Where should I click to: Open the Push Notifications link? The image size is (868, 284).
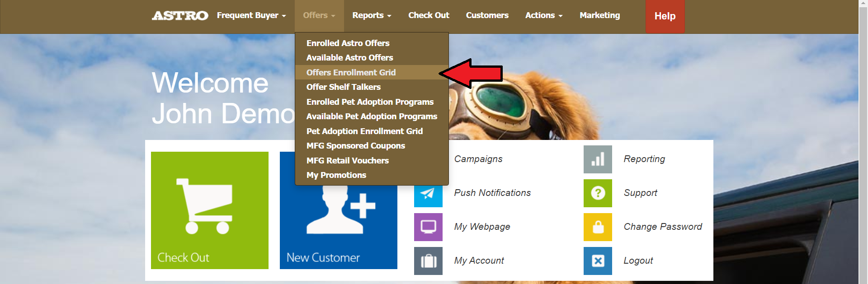(492, 193)
